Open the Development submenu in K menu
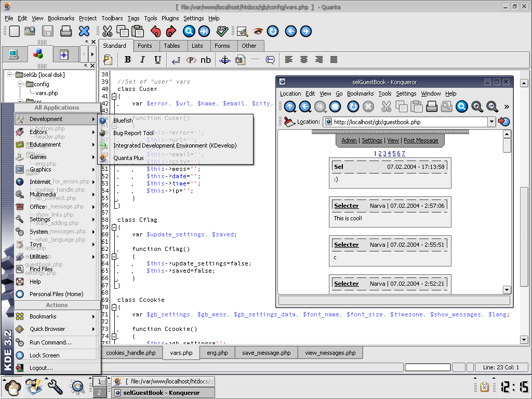Viewport: 532px width, 399px height. (x=57, y=119)
